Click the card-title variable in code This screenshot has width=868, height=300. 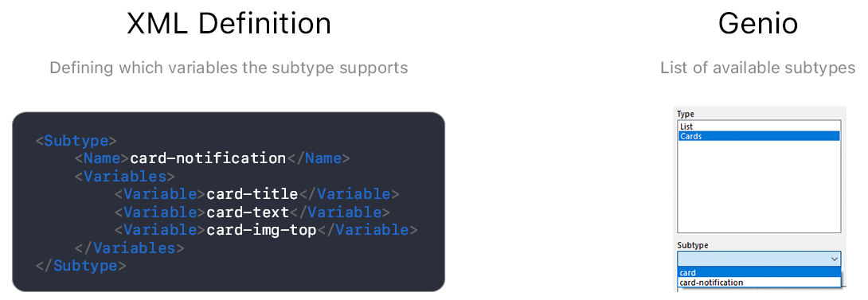(x=252, y=194)
